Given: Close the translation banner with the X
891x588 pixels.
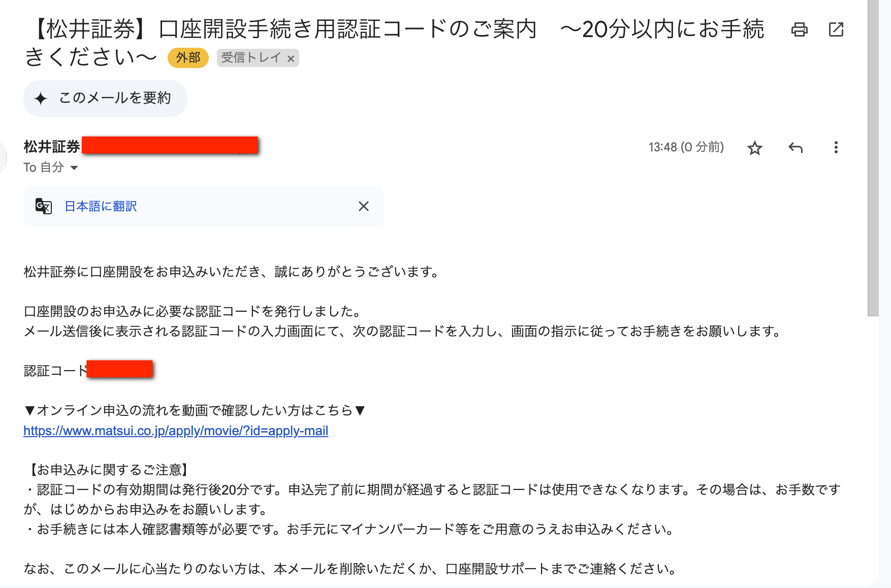Looking at the screenshot, I should pyautogui.click(x=364, y=206).
